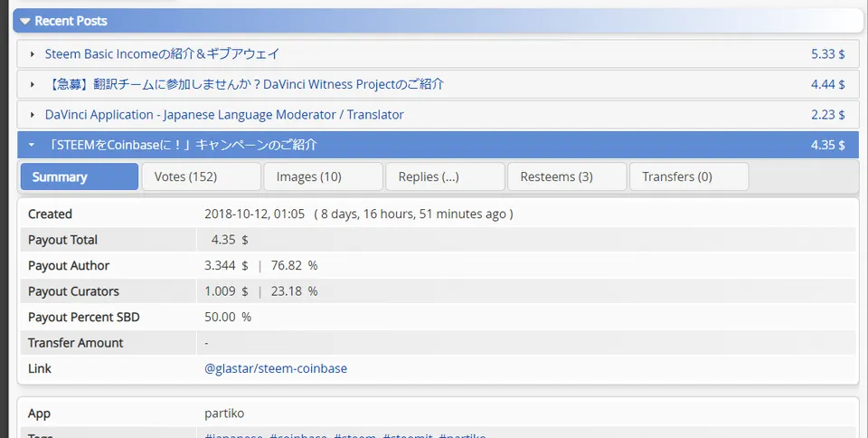Click the 76.82 % author share

tap(294, 266)
